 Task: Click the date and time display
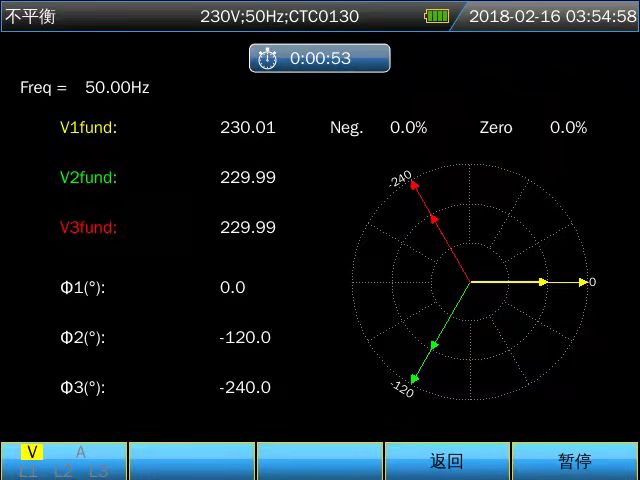[x=552, y=16]
